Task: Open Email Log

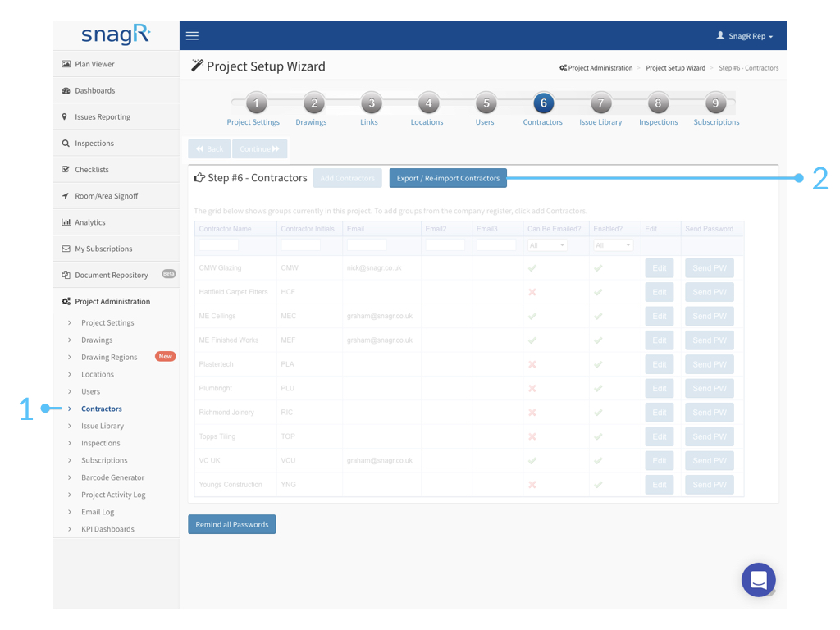Action: click(x=98, y=512)
